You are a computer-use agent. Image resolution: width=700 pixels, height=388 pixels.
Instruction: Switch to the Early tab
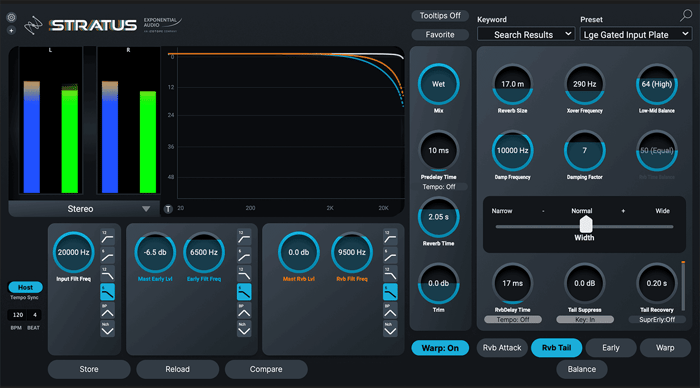[x=611, y=348]
